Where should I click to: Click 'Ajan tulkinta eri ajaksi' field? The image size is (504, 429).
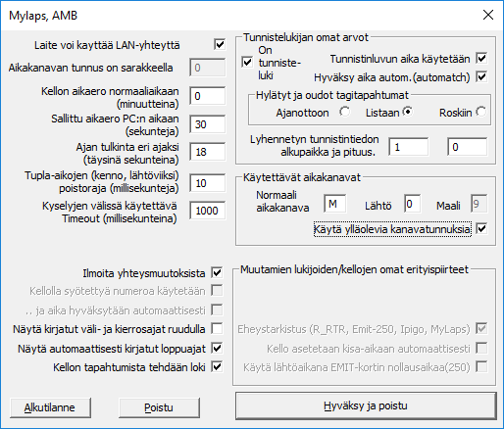(x=208, y=152)
